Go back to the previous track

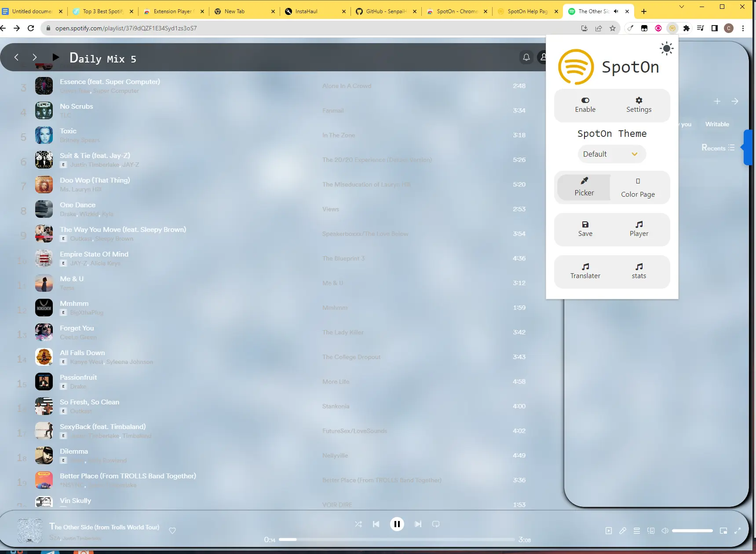(376, 524)
